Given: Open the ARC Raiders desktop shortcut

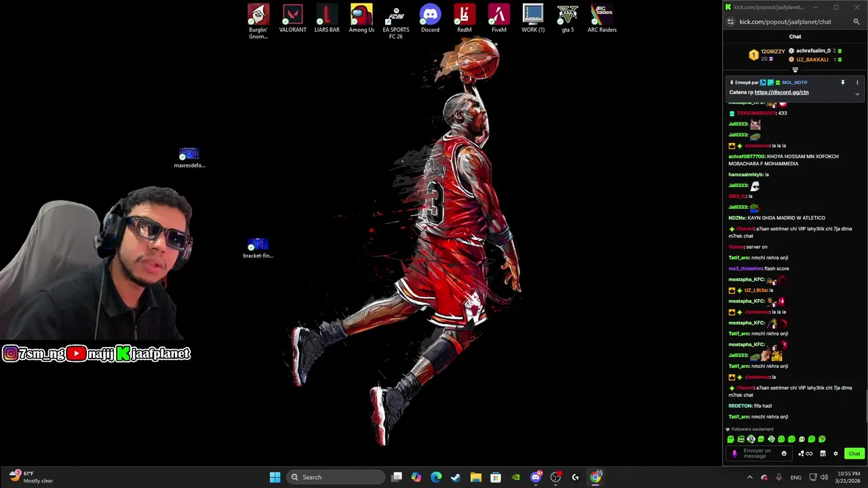Looking at the screenshot, I should [602, 19].
